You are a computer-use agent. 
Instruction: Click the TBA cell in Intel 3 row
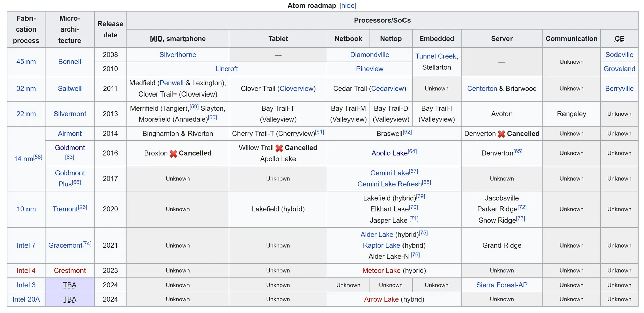click(69, 285)
